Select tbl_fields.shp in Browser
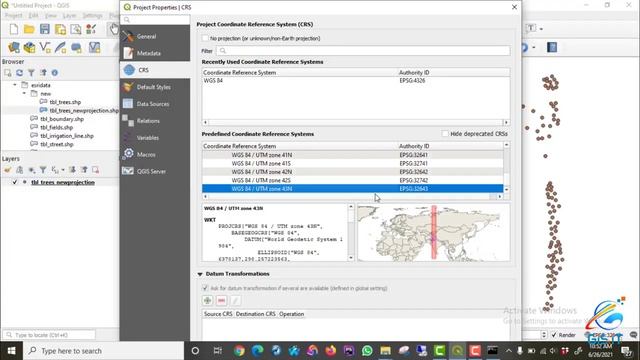 (56, 127)
